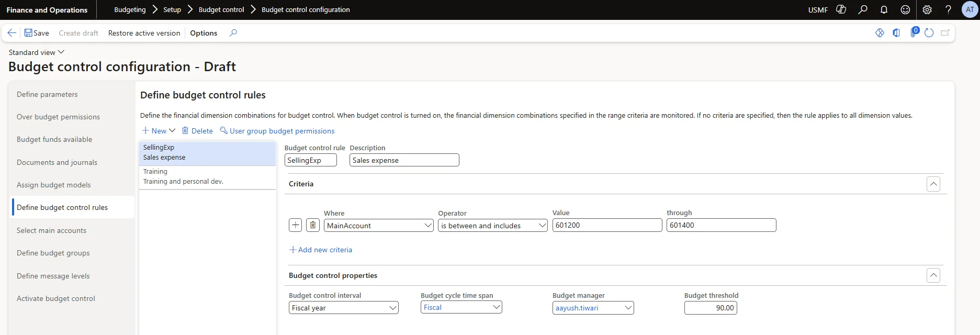980x335 pixels.
Task: Open the attachments icon with badge
Action: [x=914, y=32]
